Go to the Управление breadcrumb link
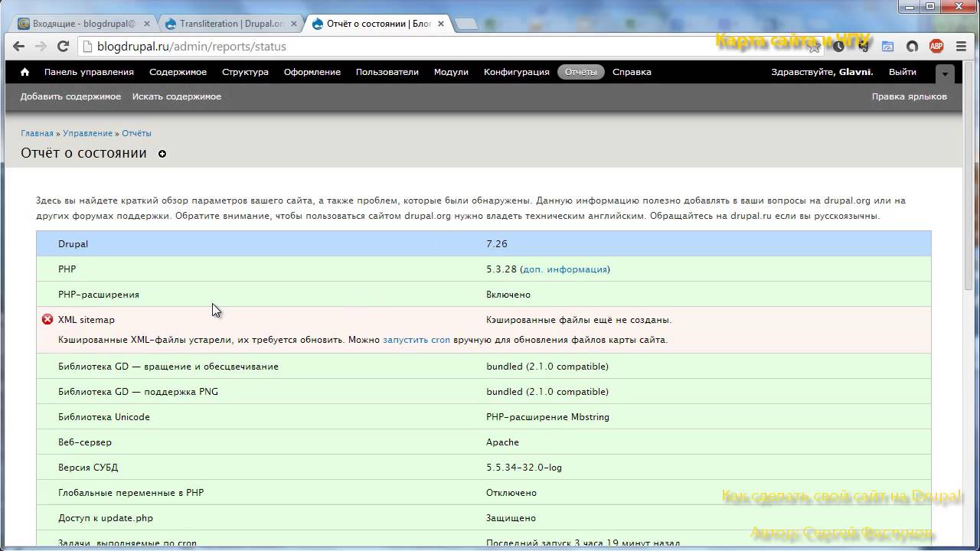 click(87, 133)
